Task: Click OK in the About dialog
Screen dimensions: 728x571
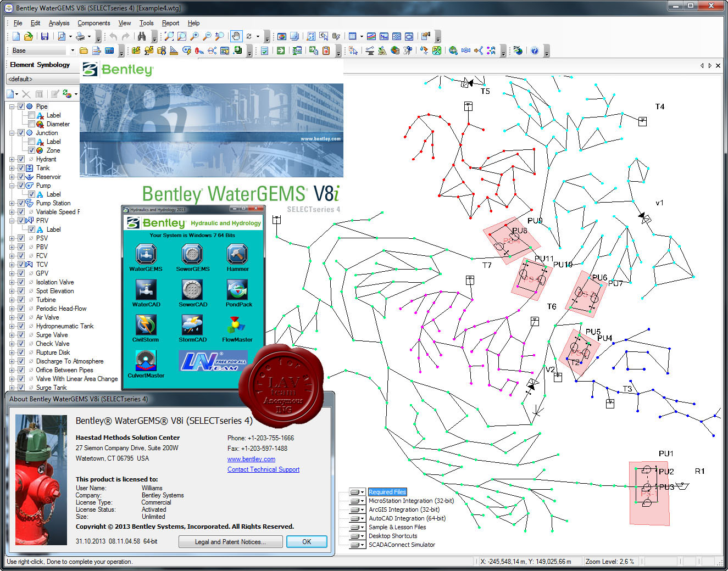Action: (307, 542)
